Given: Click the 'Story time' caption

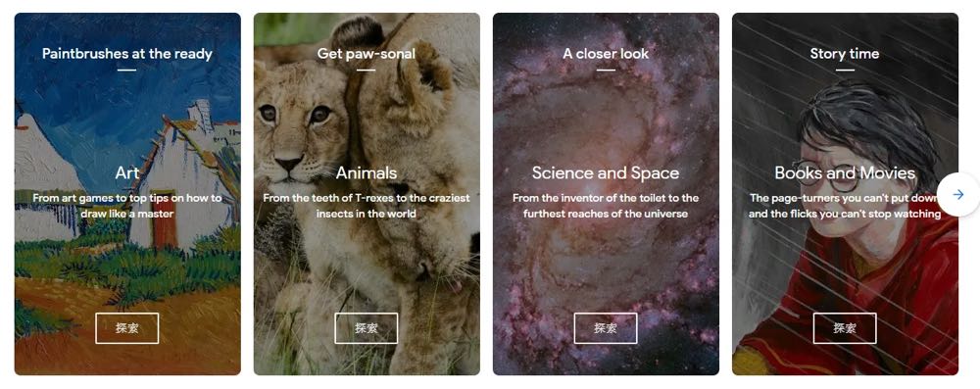Looking at the screenshot, I should 845,54.
